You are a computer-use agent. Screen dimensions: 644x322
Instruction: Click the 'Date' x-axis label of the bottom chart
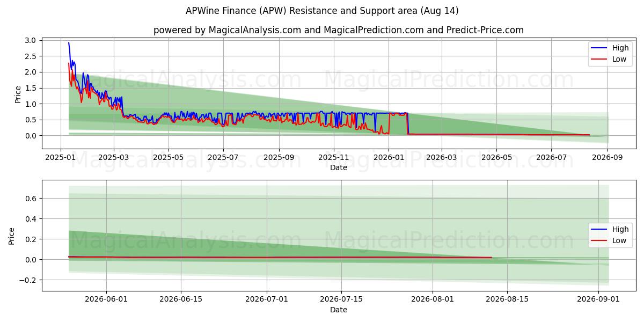(339, 310)
